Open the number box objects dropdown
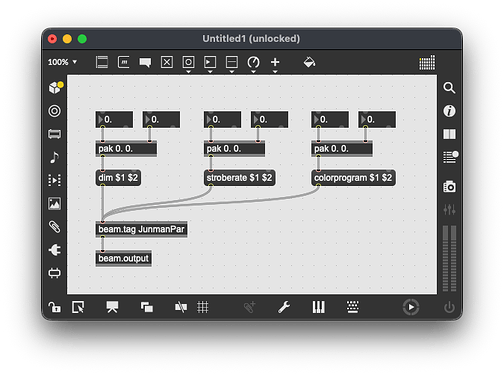This screenshot has width=504, height=375. (210, 64)
